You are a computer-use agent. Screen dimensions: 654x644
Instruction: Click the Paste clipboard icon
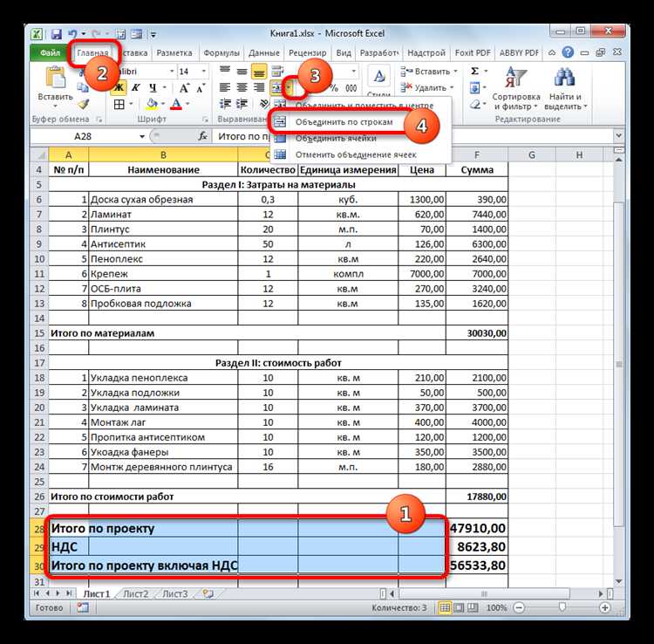(x=56, y=79)
